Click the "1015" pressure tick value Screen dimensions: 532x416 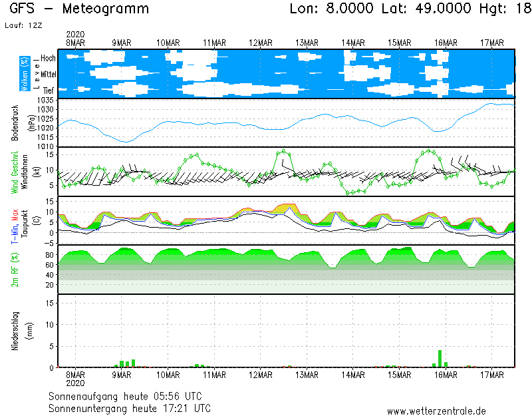pyautogui.click(x=45, y=137)
